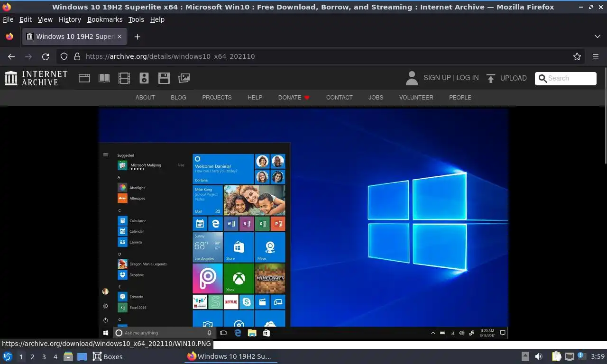Switch to workspace 1
Screen dimensions: 607x364
21,357
